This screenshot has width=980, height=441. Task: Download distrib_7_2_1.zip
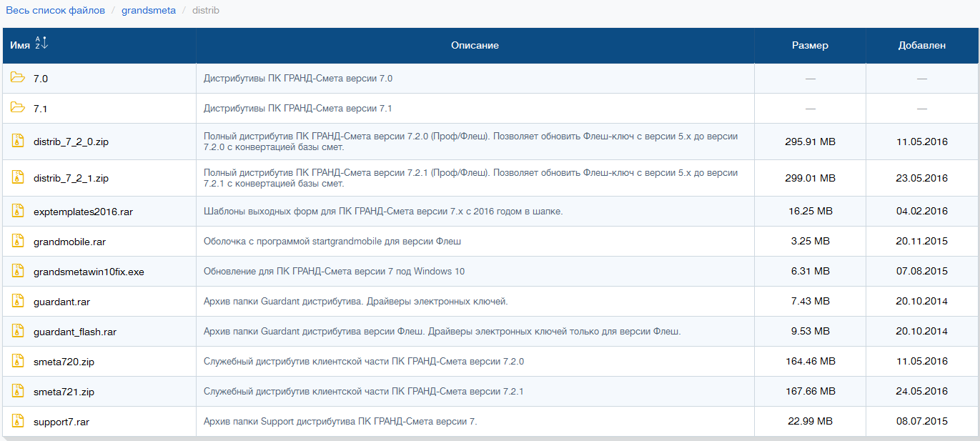[x=71, y=178]
